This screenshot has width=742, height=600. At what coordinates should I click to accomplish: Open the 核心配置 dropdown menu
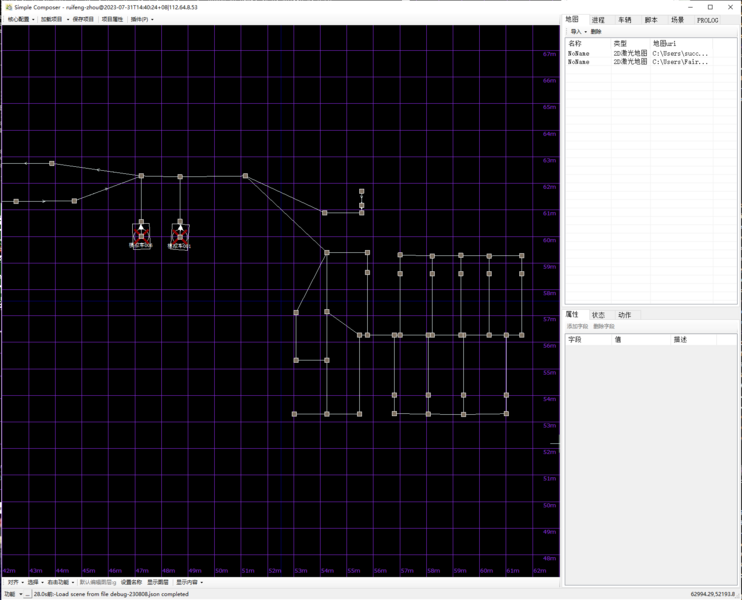[x=20, y=19]
